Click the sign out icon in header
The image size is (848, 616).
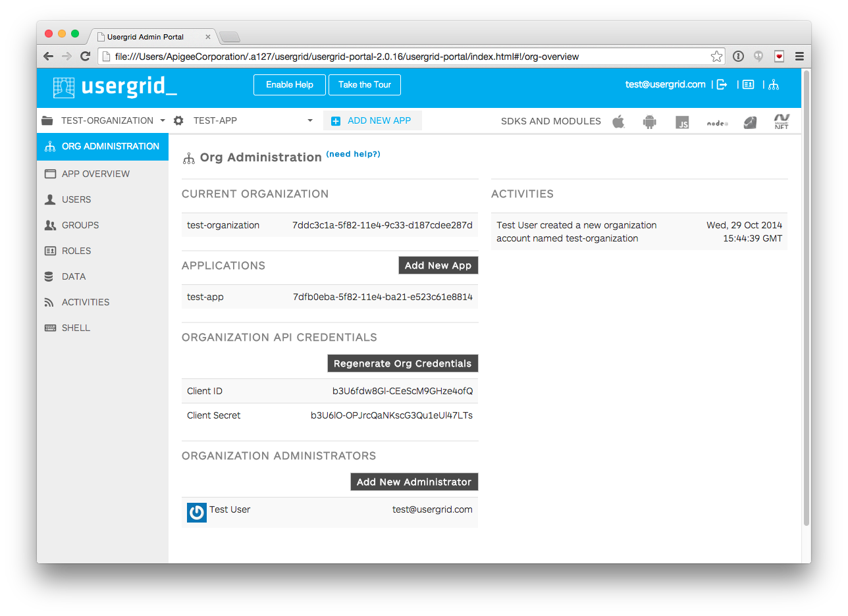click(722, 84)
